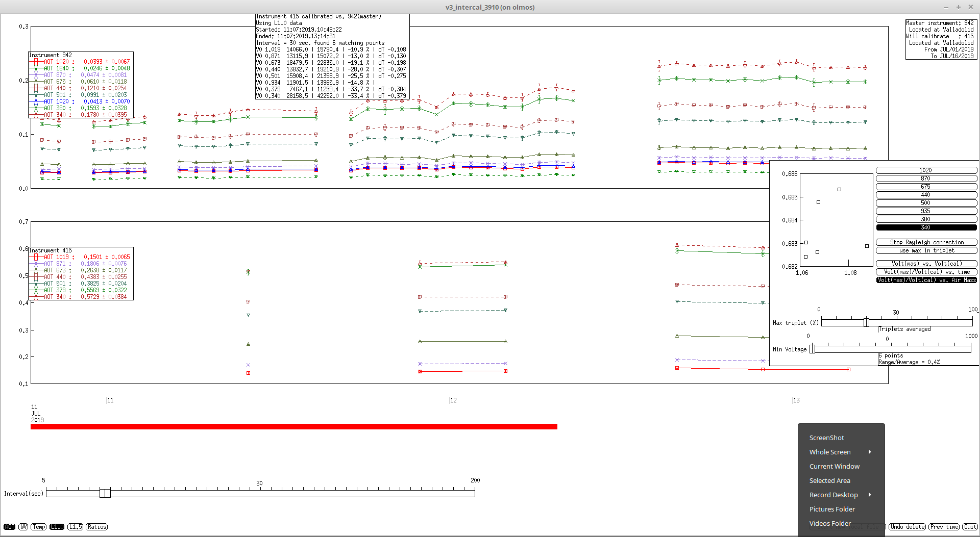This screenshot has width=980, height=537.
Task: Open the Pictures Folder menu entry
Action: [841, 509]
